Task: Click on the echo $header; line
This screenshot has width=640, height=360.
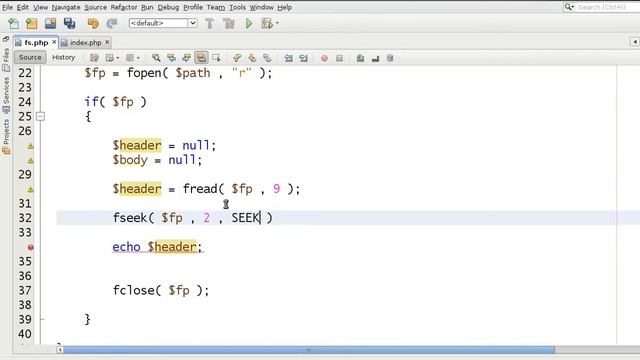Action: click(157, 247)
